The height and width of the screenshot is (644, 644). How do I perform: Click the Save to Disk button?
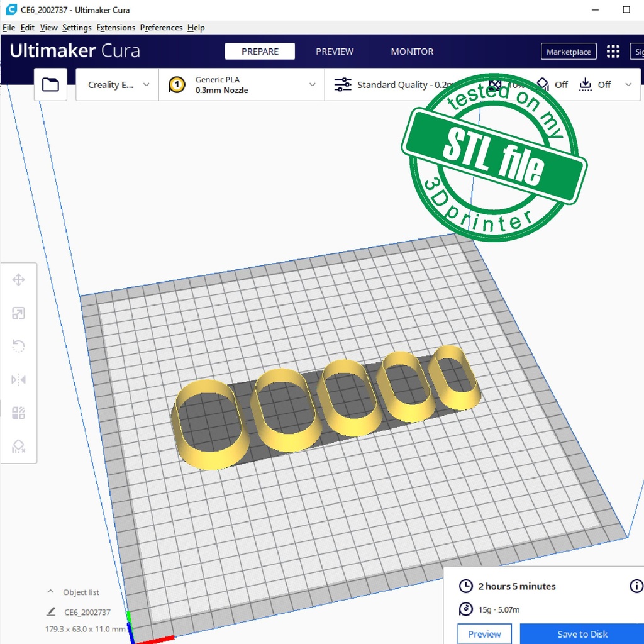point(582,634)
